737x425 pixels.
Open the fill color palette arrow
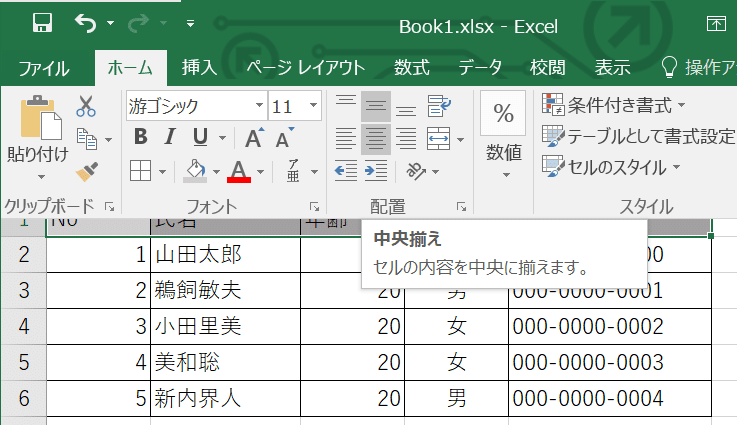pyautogui.click(x=216, y=172)
